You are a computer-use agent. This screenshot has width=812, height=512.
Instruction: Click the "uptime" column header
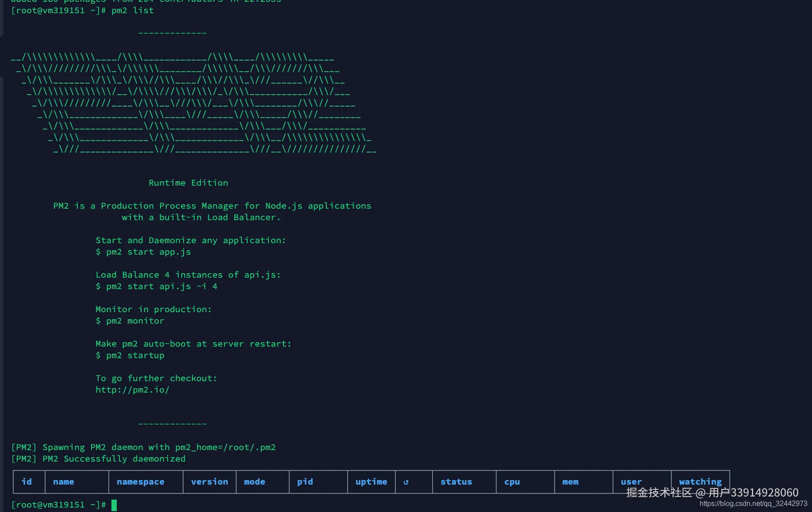click(372, 481)
